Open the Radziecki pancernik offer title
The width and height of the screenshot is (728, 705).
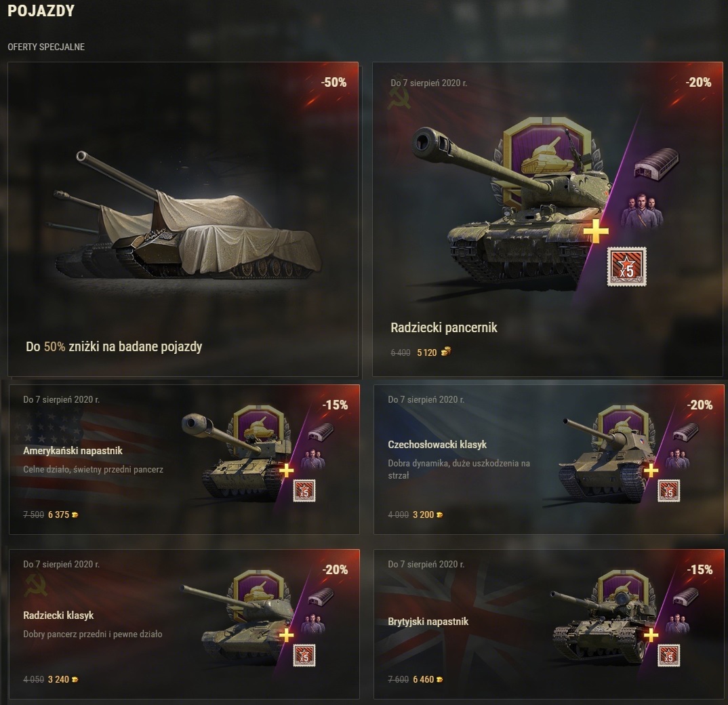pos(443,328)
